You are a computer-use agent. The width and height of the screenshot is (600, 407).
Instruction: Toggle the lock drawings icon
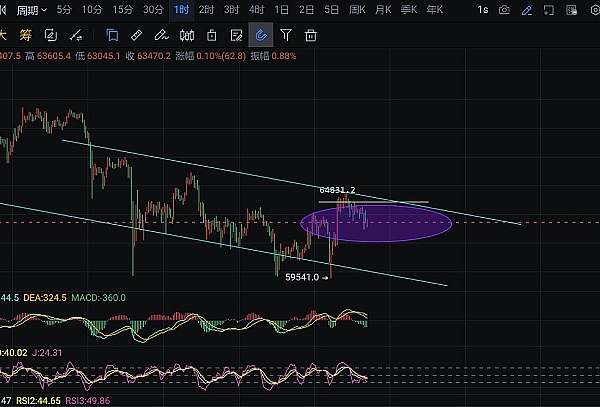click(211, 35)
